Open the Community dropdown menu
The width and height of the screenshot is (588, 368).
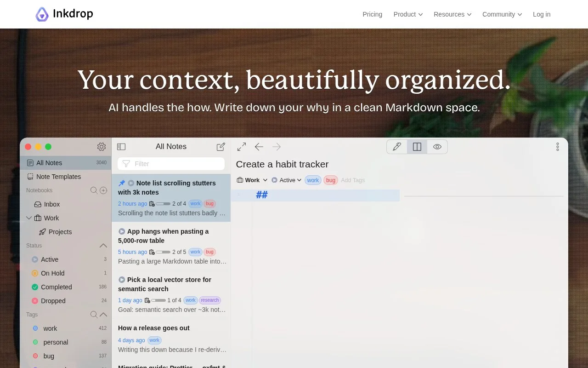coord(502,14)
